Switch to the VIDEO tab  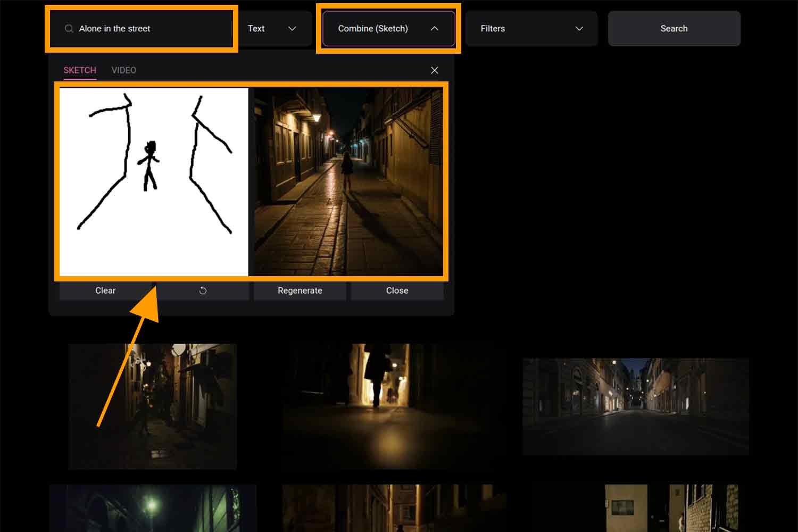tap(124, 70)
